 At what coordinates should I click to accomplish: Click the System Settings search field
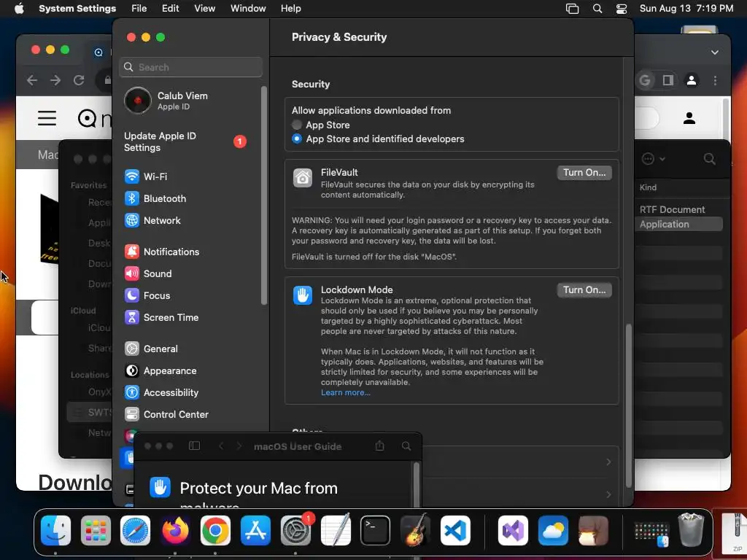[x=190, y=67]
